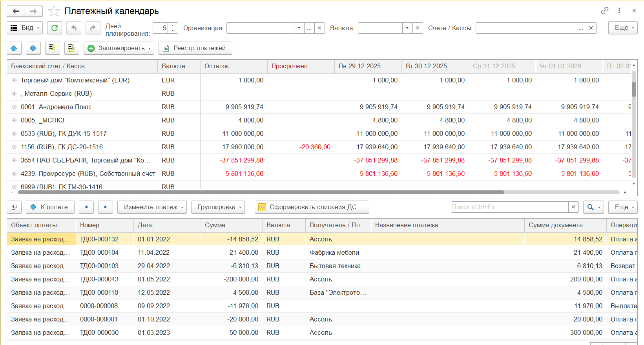Click the blue up arrow button
This screenshot has height=345, width=644.
14,48
